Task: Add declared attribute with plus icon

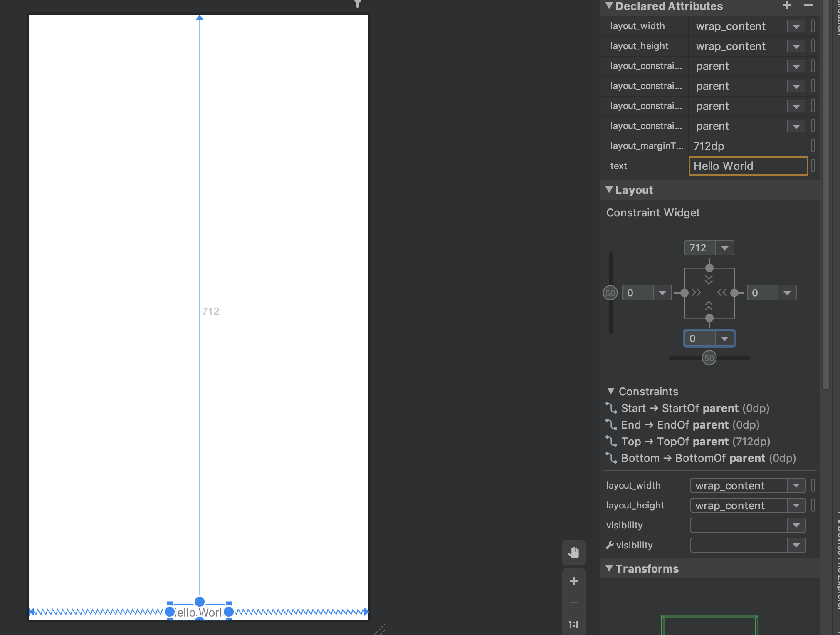Action: pos(786,6)
